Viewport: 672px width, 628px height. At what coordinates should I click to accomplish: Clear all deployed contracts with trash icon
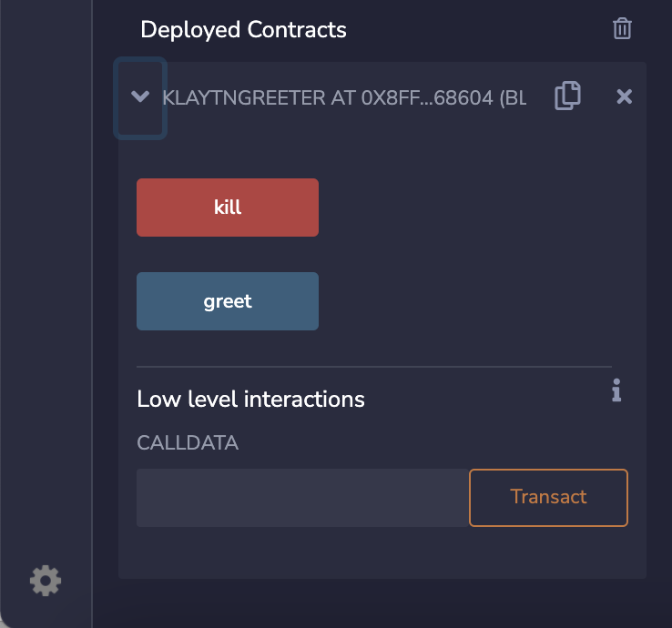[x=622, y=29]
